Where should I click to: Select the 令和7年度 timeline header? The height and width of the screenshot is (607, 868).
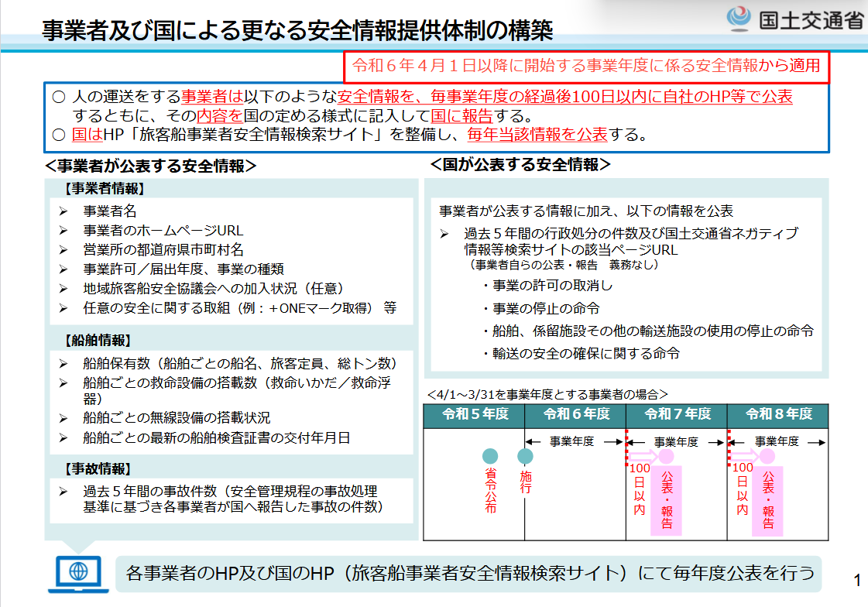[x=677, y=414]
